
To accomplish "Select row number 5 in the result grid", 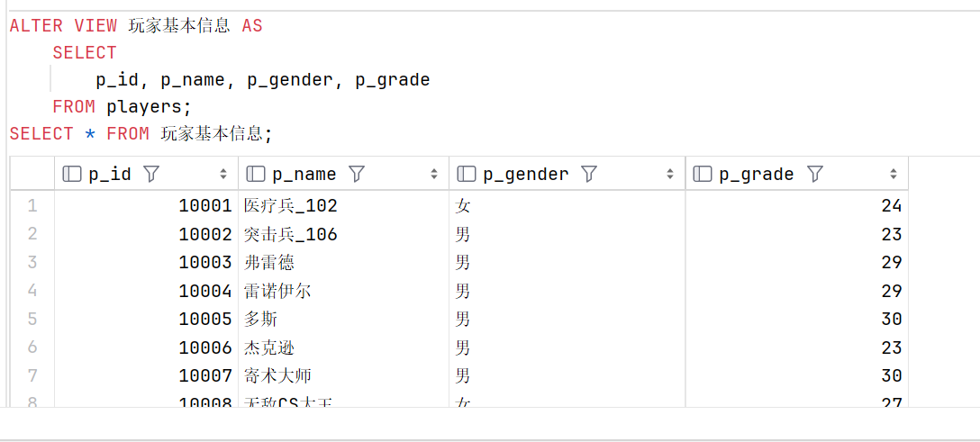I will point(32,319).
